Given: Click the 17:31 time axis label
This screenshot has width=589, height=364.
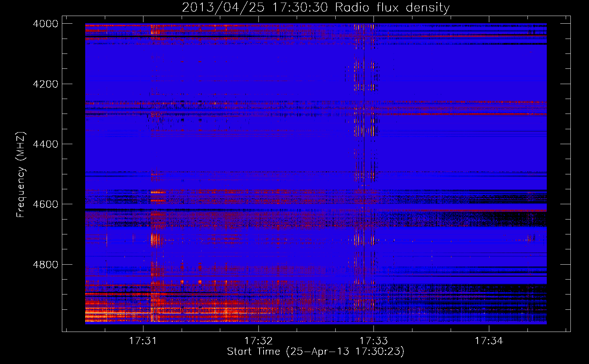Looking at the screenshot, I should pos(143,341).
